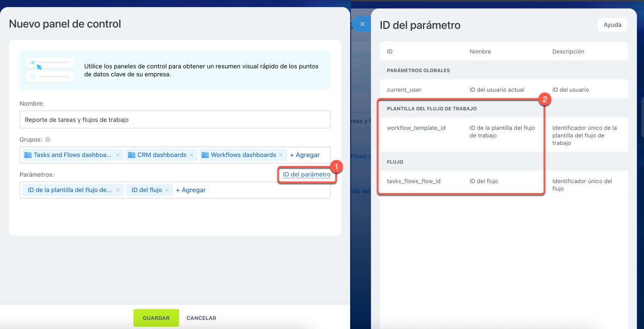Close the ID del parámetro side panel
This screenshot has height=329, width=644.
pos(362,24)
